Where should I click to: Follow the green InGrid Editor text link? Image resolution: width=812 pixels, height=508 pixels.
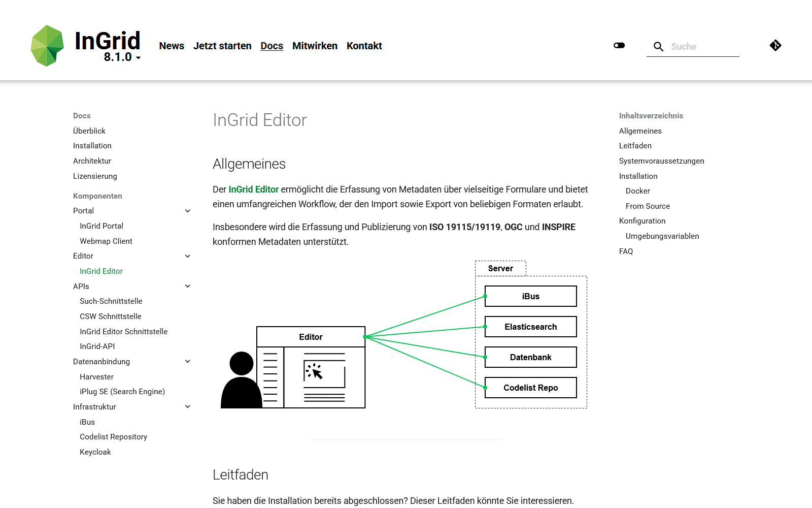pyautogui.click(x=253, y=189)
